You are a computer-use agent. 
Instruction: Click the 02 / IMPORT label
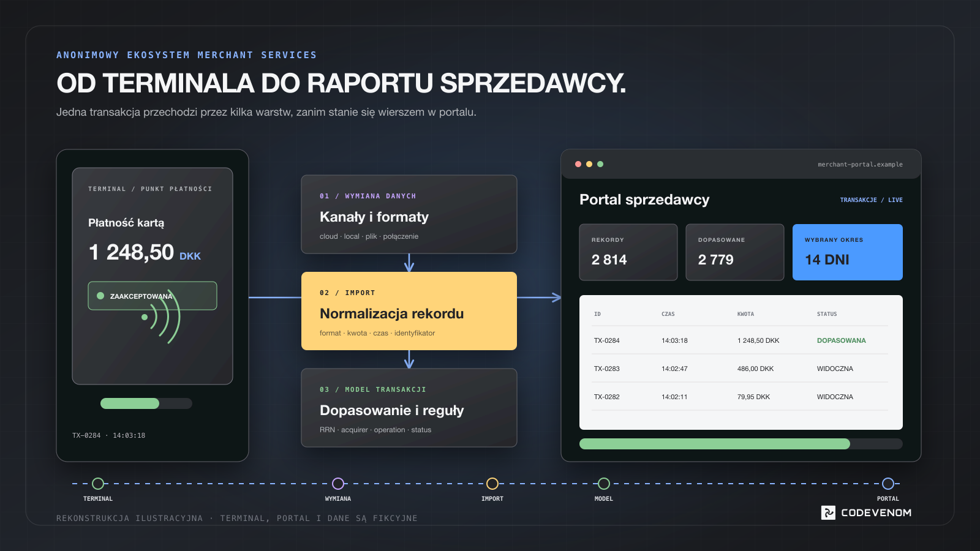coord(347,293)
